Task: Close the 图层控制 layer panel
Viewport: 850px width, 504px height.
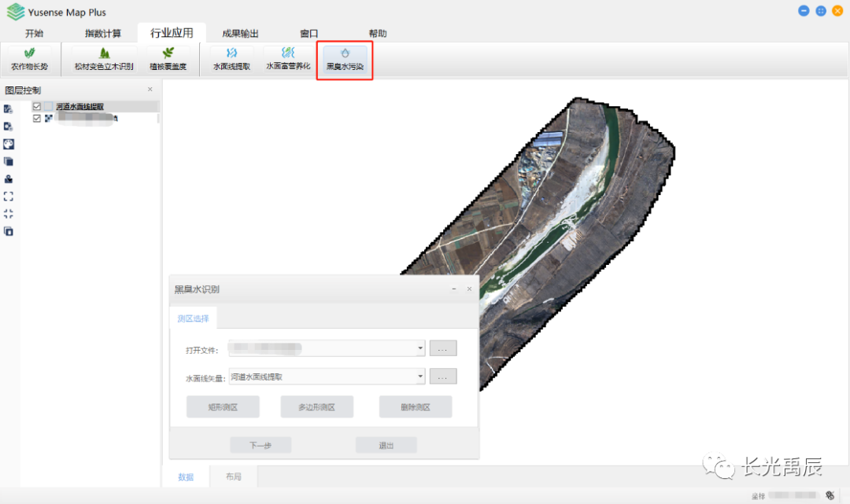Action: click(150, 90)
